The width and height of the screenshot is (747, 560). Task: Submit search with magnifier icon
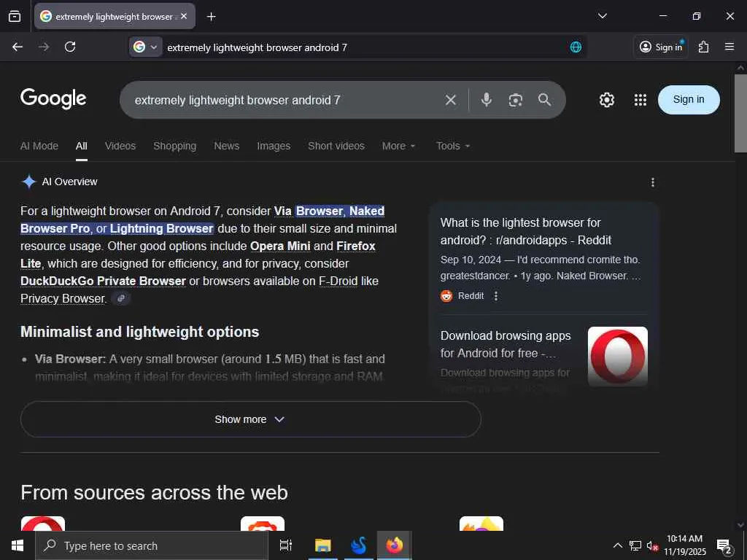click(544, 99)
